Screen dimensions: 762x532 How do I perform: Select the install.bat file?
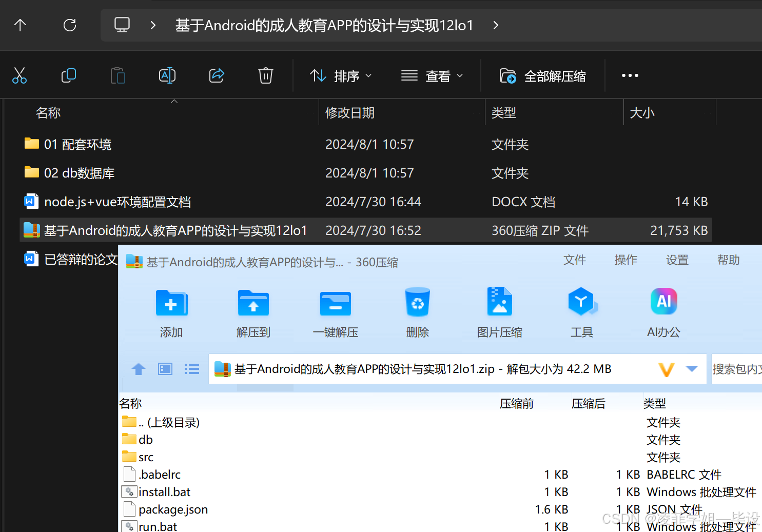pyautogui.click(x=156, y=492)
